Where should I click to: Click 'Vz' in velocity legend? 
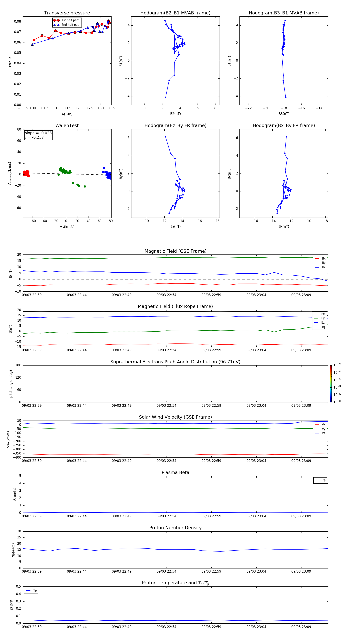pyautogui.click(x=324, y=433)
